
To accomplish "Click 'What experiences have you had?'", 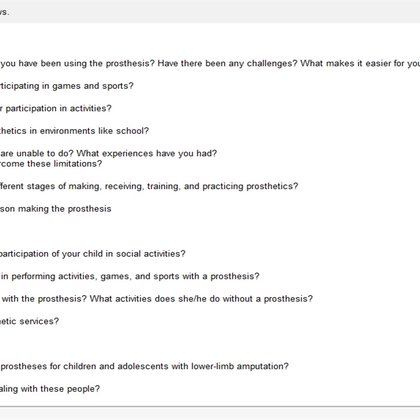I will pyautogui.click(x=147, y=153).
